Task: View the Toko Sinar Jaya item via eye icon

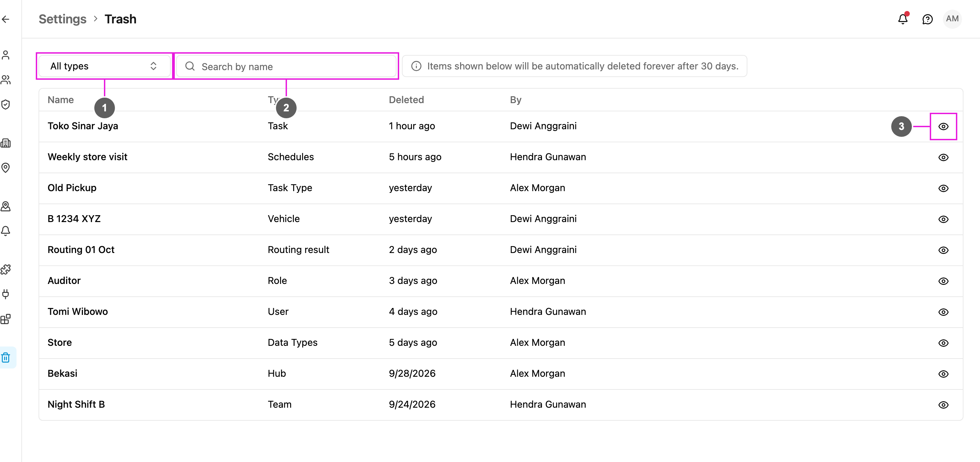Action: 943,126
